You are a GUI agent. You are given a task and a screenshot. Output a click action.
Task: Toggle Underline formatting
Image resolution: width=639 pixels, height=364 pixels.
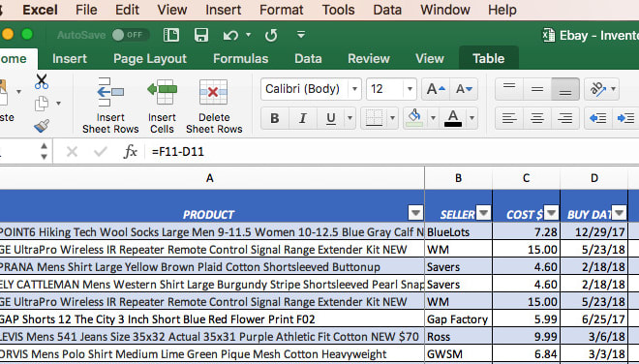pos(331,118)
